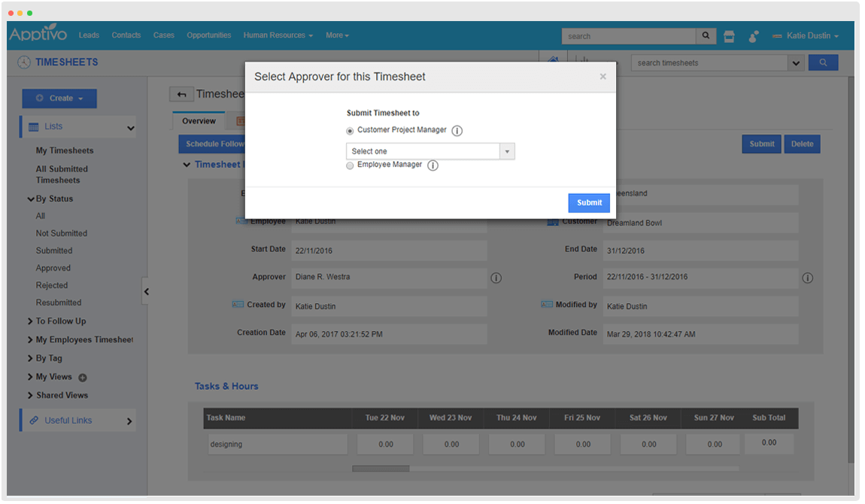This screenshot has height=504, width=865.
Task: Expand the To Follow Up section
Action: tap(60, 321)
